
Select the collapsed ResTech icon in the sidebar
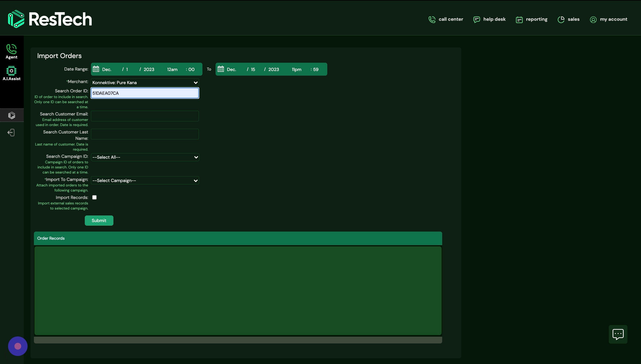pos(11,115)
